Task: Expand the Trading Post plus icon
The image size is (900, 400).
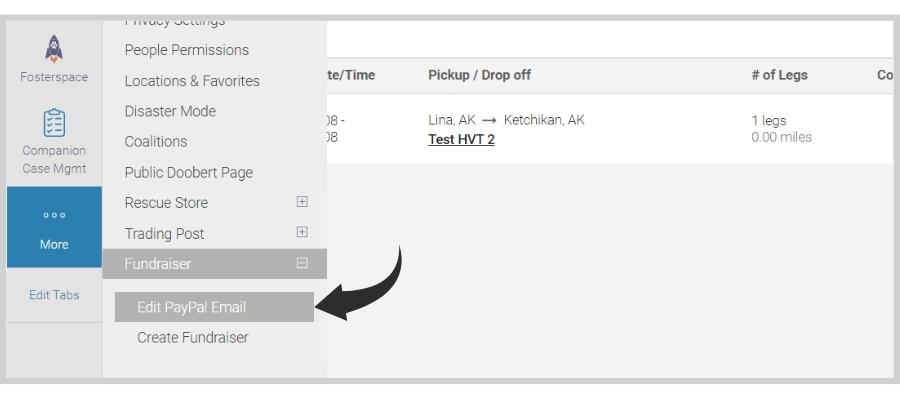Action: [302, 232]
